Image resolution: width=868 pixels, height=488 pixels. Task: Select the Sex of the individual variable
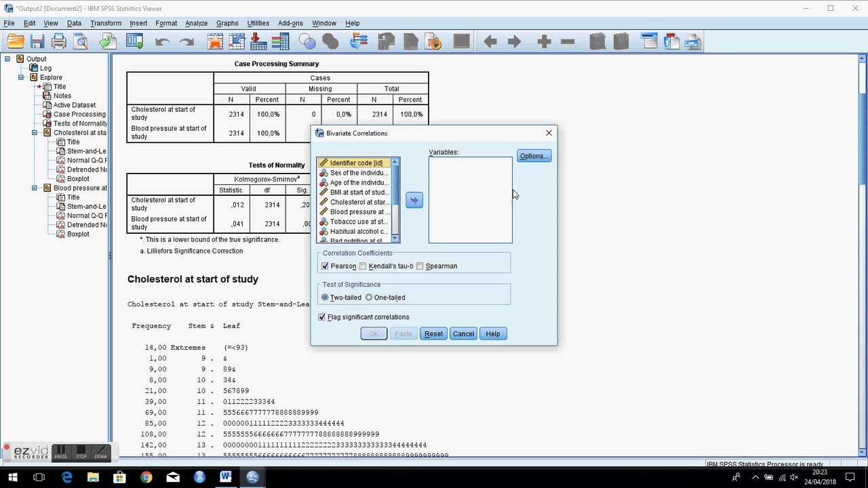tap(354, 173)
